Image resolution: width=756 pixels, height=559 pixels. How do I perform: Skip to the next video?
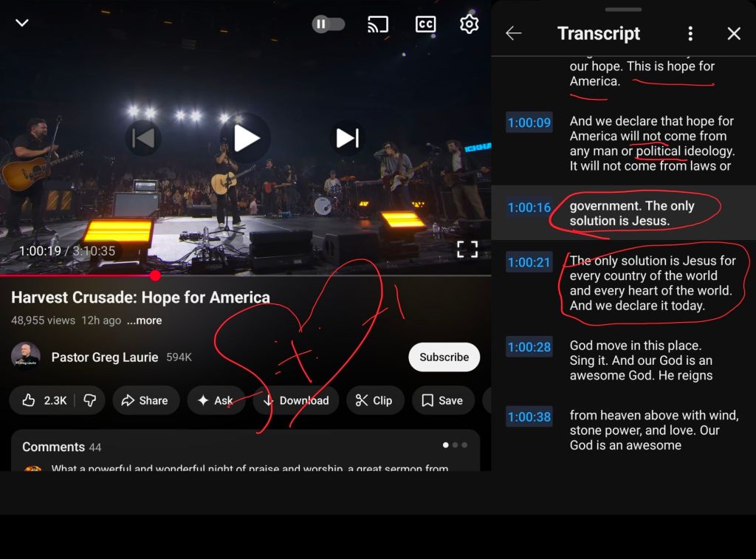(x=347, y=138)
